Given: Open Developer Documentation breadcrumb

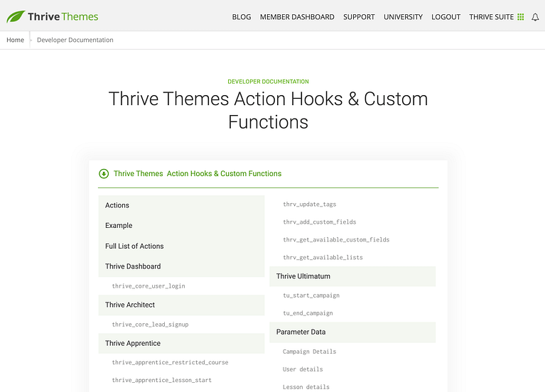Looking at the screenshot, I should [x=75, y=40].
